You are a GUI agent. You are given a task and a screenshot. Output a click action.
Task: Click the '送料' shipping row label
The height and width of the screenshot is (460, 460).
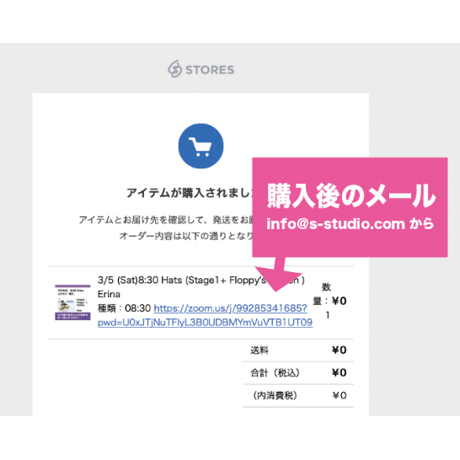click(x=259, y=350)
